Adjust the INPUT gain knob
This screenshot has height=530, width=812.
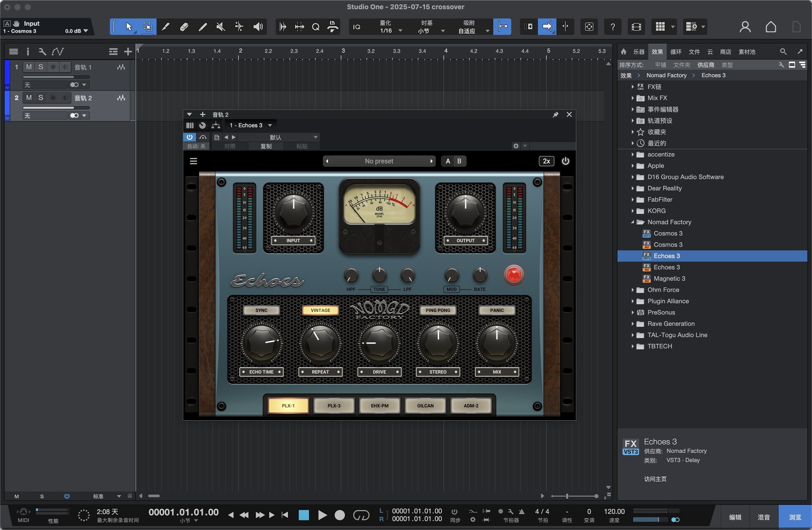pyautogui.click(x=294, y=211)
